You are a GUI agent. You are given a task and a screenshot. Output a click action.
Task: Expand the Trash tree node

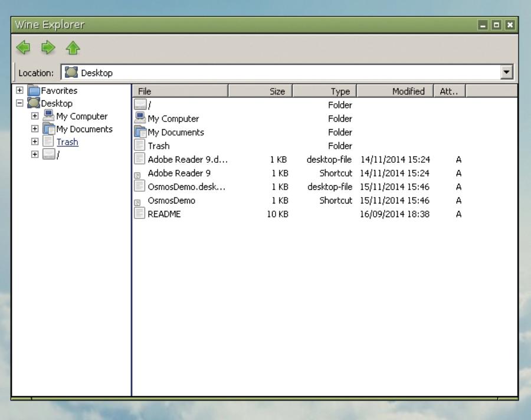pyautogui.click(x=35, y=142)
